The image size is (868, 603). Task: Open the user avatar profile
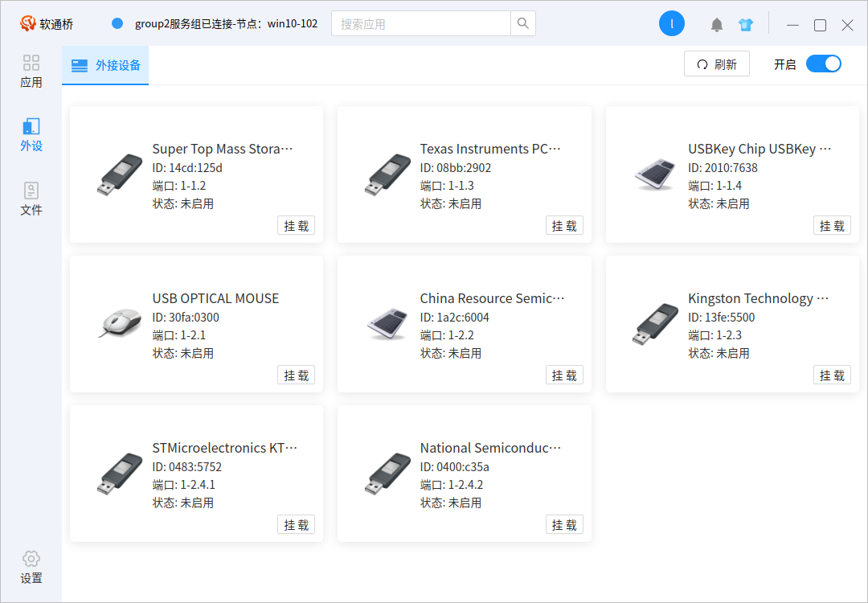click(671, 24)
